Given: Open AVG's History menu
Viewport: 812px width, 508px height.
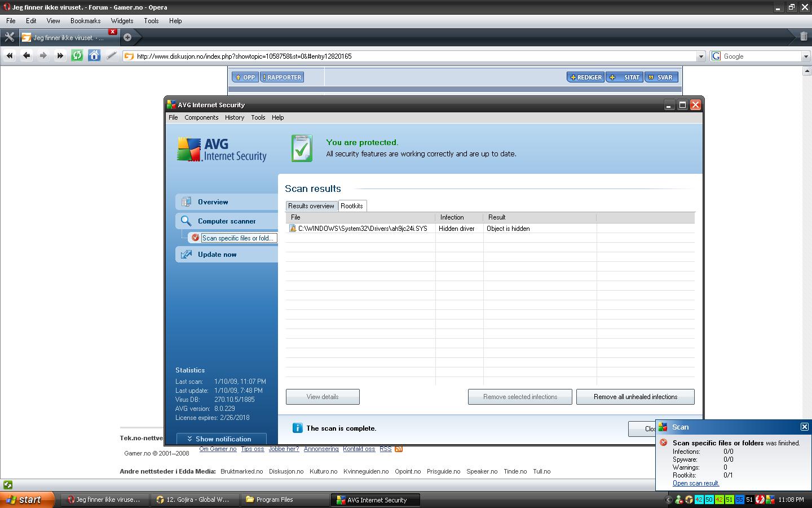Looking at the screenshot, I should point(235,117).
